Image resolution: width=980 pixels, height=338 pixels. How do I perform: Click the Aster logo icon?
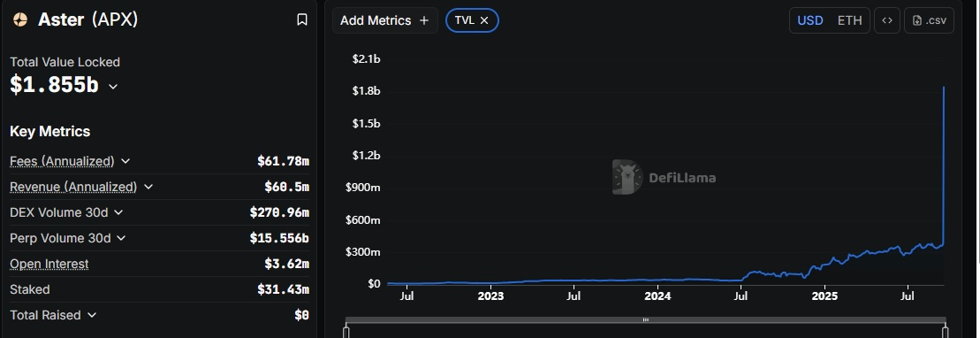pyautogui.click(x=20, y=20)
